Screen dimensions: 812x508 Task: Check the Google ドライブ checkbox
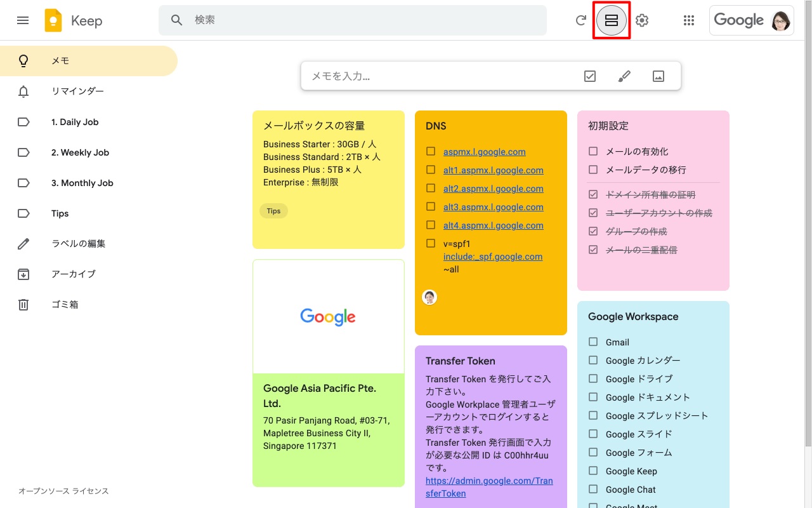pyautogui.click(x=593, y=379)
